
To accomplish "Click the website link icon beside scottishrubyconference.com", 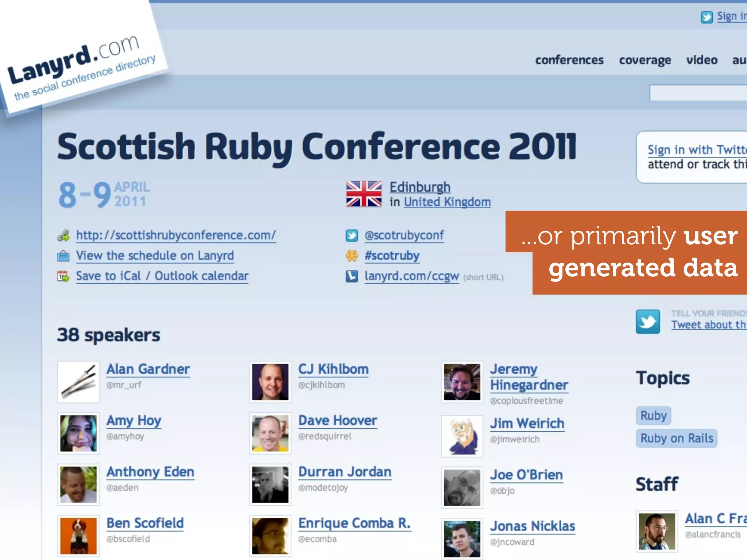I will [63, 236].
